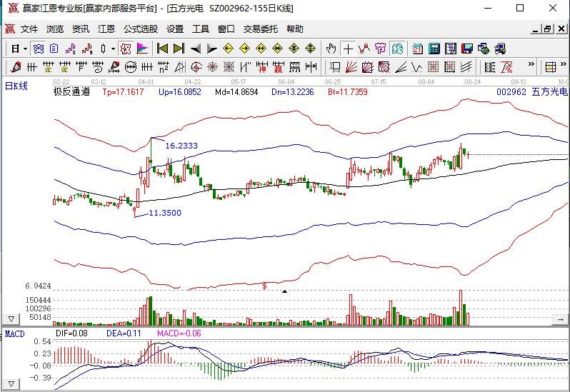Click the yellow diamond four-arrows-inward icon
Image resolution: width=570 pixels, height=392 pixels.
point(294,49)
